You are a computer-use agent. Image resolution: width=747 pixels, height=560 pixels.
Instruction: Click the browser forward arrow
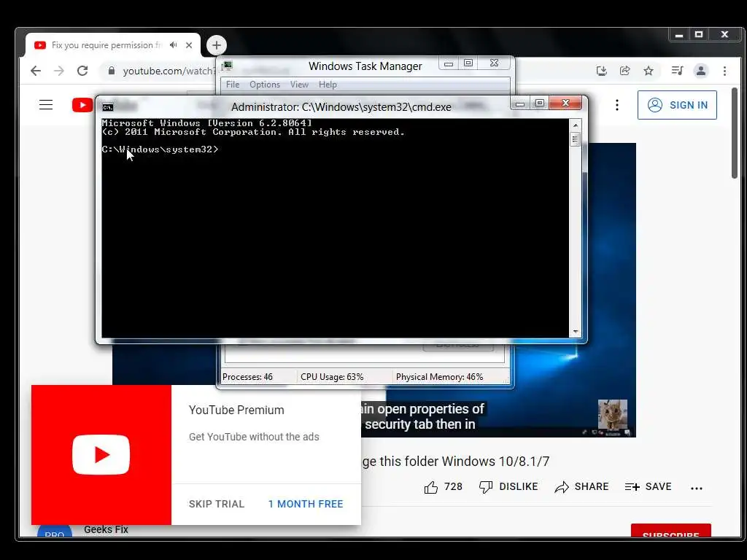coord(59,71)
